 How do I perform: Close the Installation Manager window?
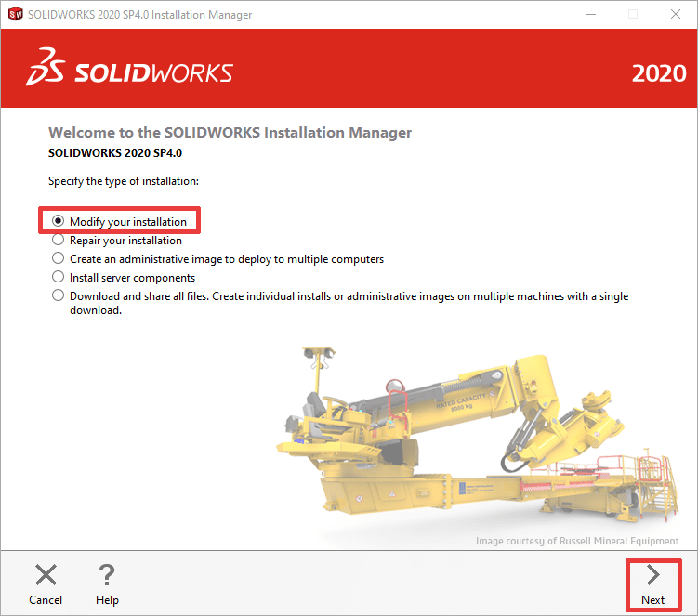[x=676, y=14]
